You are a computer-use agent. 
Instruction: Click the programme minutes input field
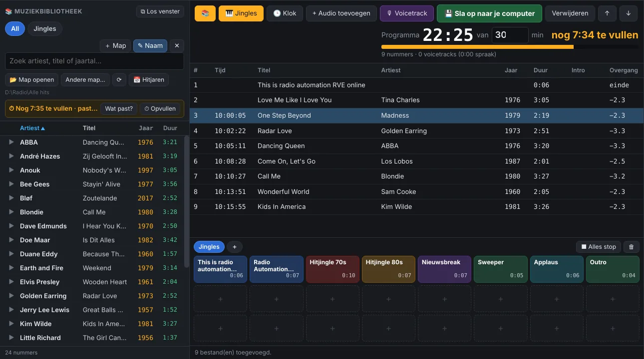[x=510, y=35]
